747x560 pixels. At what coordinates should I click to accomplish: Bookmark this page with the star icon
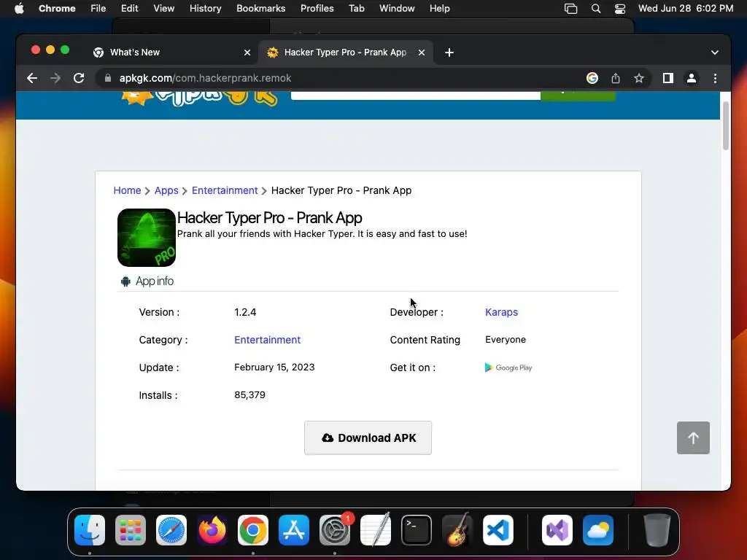639,78
